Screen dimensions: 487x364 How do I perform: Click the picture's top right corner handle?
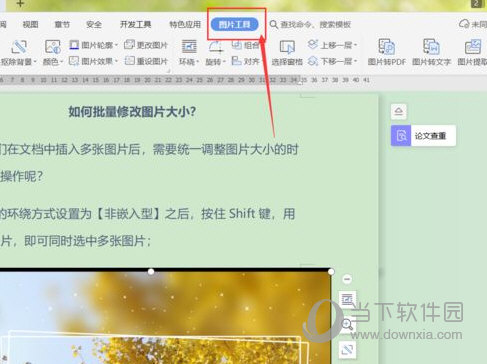pyautogui.click(x=331, y=272)
